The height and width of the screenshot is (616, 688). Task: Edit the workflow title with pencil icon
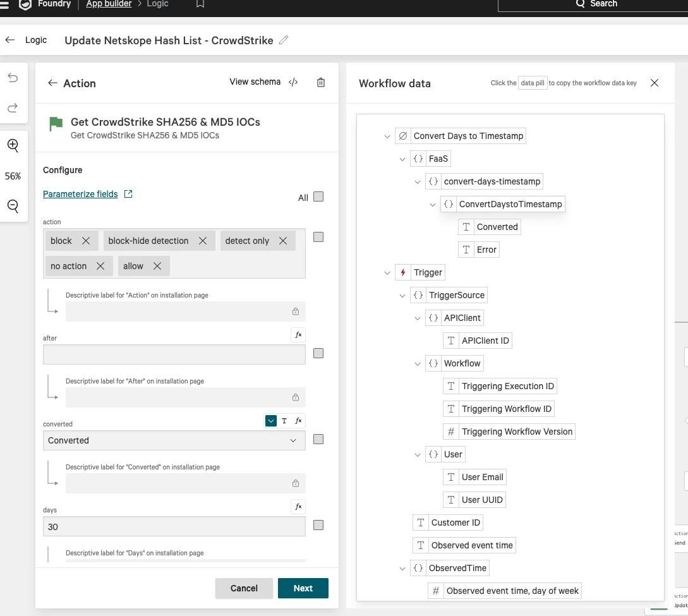pyautogui.click(x=284, y=40)
